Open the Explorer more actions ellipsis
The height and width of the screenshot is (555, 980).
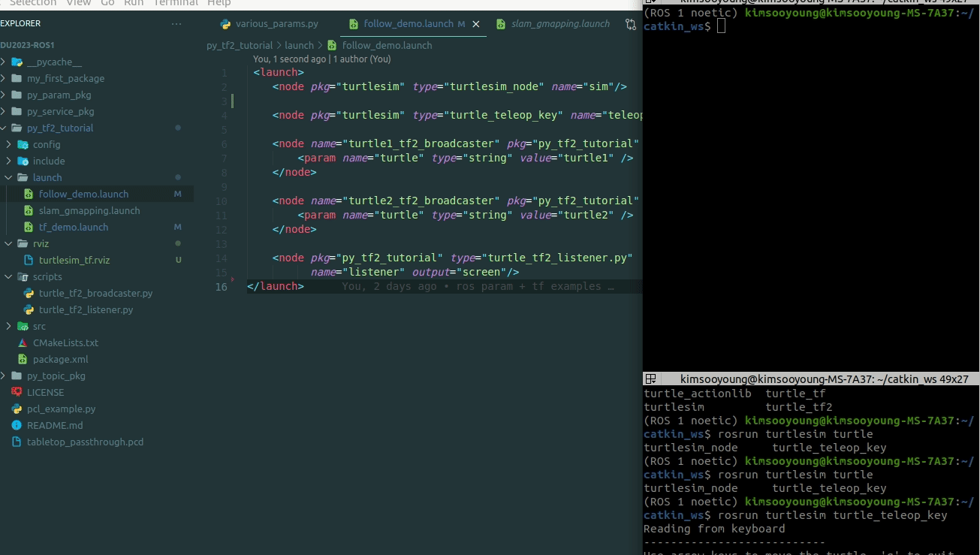pyautogui.click(x=176, y=24)
